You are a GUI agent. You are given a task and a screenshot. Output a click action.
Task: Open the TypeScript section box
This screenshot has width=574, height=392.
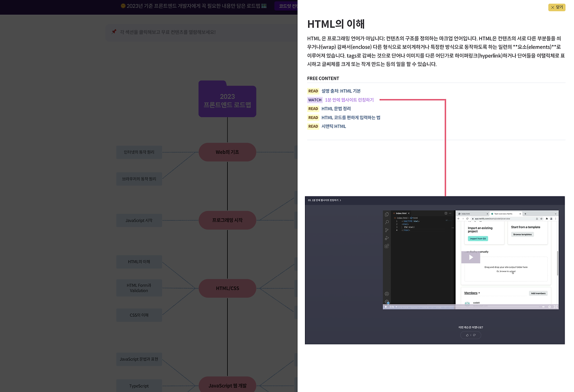coord(139,386)
